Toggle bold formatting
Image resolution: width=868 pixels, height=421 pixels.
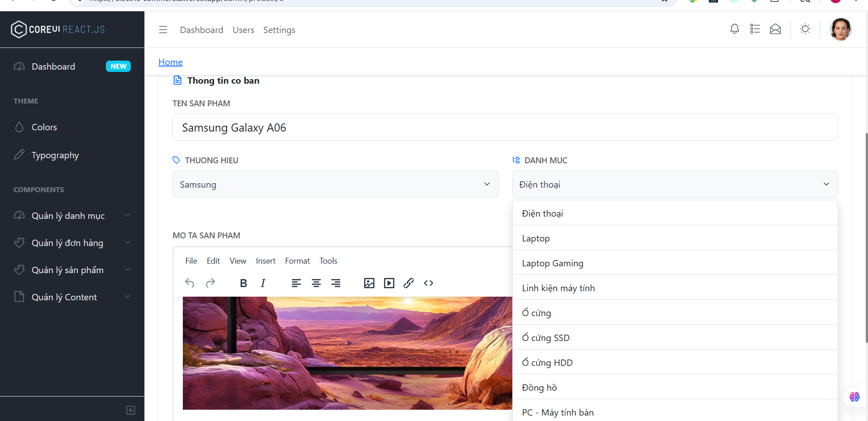pyautogui.click(x=243, y=283)
